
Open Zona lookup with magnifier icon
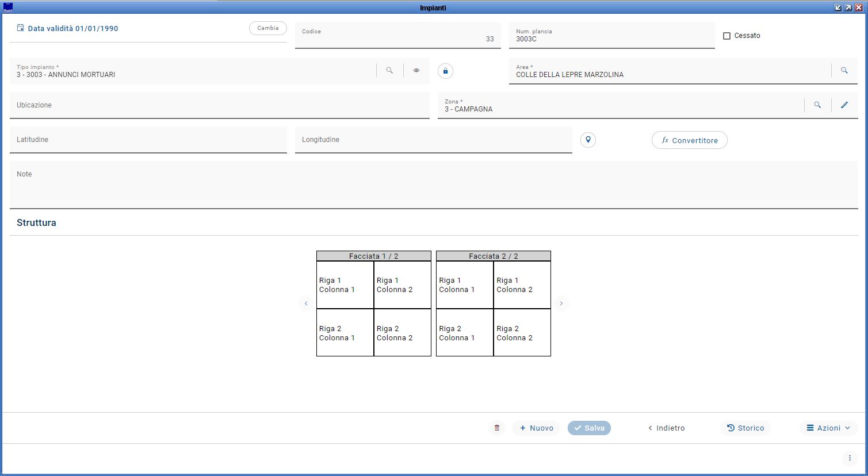click(817, 105)
